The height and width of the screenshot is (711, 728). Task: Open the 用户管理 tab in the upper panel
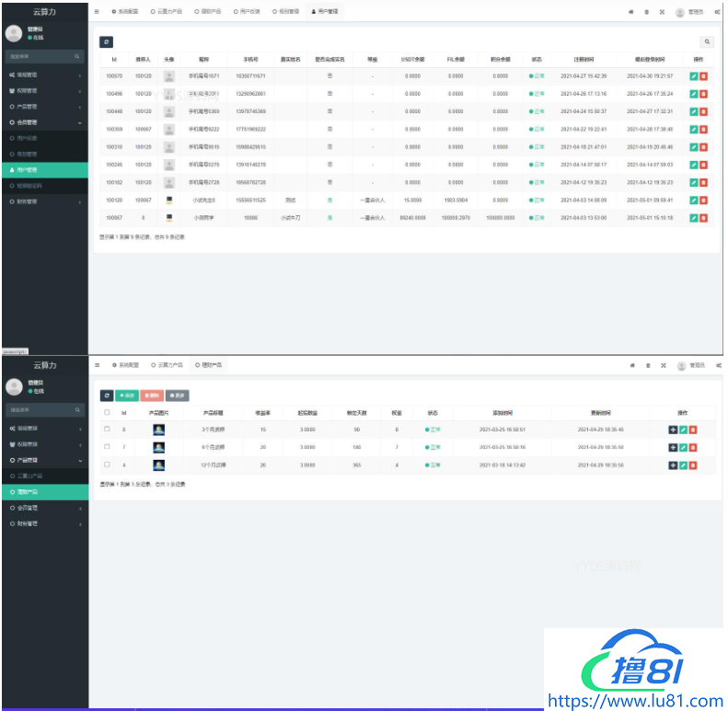coord(325,12)
